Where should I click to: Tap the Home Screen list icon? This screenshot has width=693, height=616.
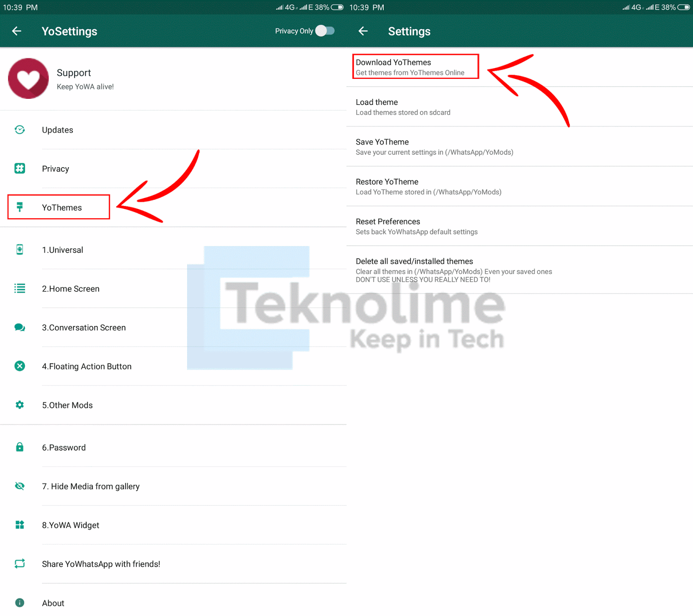click(19, 289)
